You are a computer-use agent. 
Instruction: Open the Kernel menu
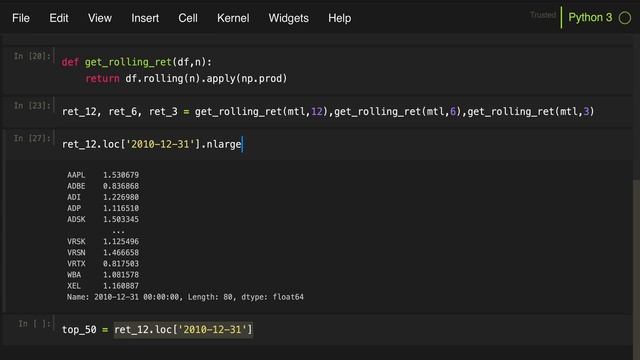click(233, 18)
